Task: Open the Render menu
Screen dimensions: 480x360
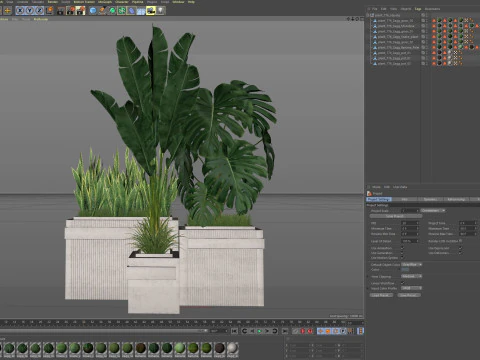Action: (53, 2)
